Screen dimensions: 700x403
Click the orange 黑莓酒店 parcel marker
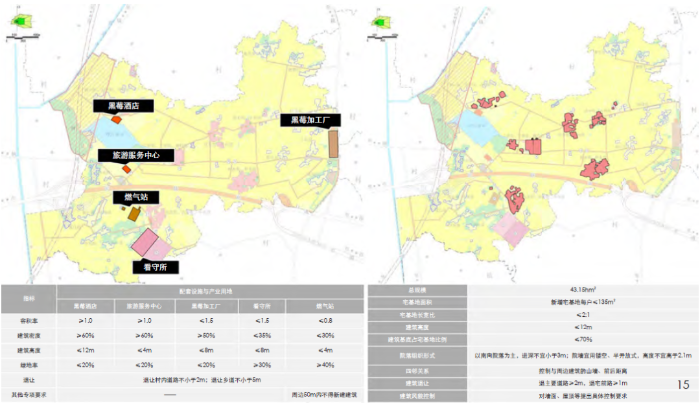click(x=116, y=120)
